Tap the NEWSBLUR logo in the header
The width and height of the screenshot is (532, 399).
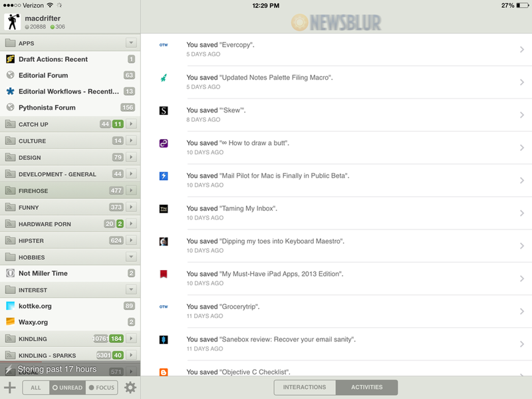point(336,23)
